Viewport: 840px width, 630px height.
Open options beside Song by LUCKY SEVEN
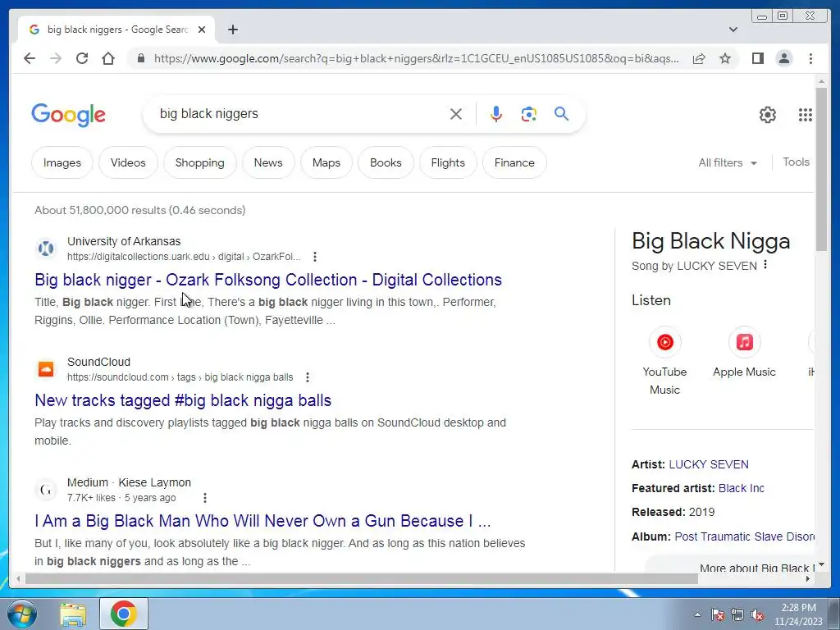pyautogui.click(x=765, y=265)
